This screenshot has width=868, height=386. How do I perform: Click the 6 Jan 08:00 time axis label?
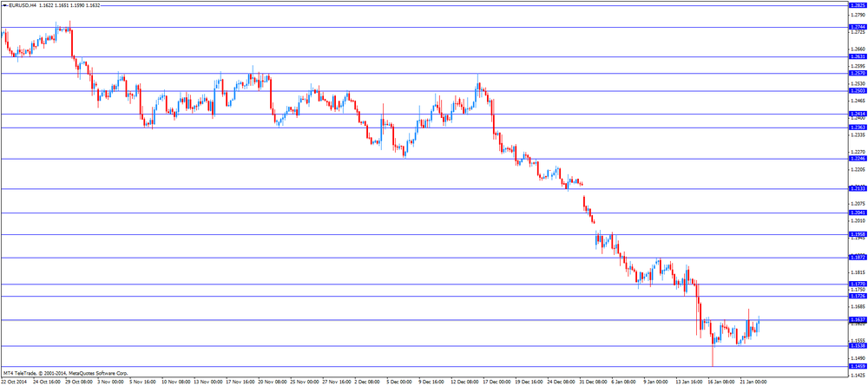click(624, 382)
